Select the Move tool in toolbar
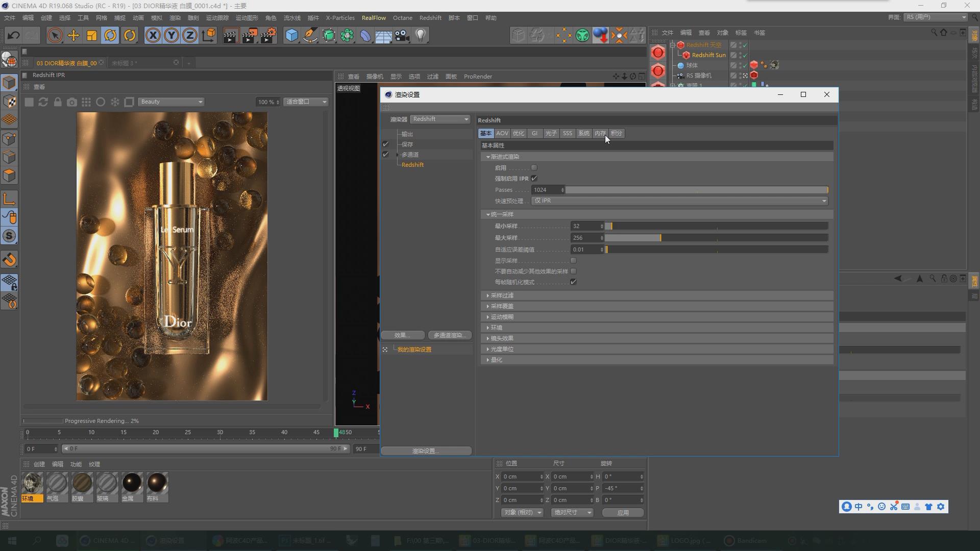 point(73,36)
